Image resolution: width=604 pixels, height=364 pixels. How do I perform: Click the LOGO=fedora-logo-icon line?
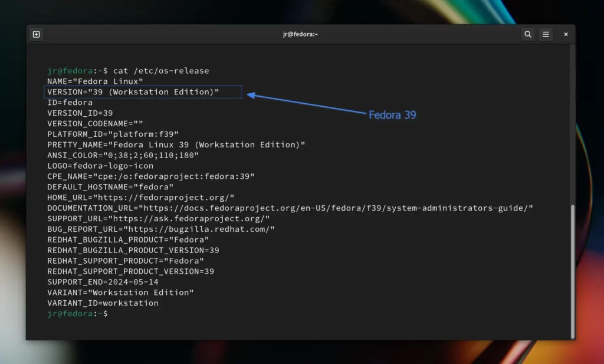click(100, 166)
